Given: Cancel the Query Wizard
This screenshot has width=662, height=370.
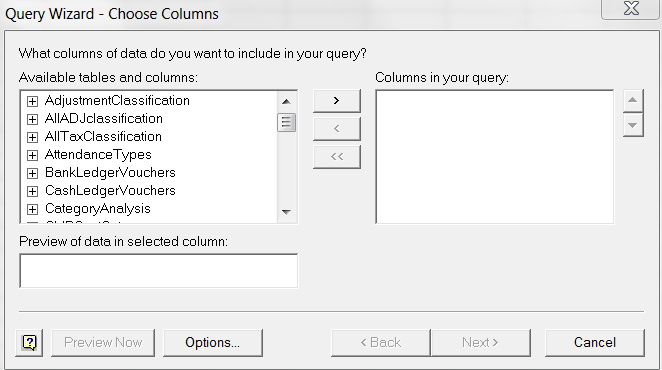Looking at the screenshot, I should (x=595, y=343).
